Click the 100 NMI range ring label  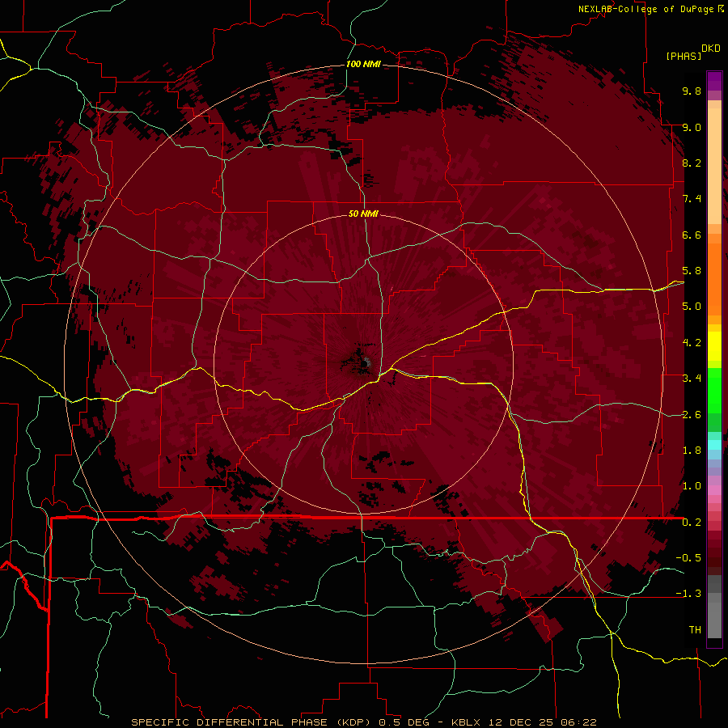pyautogui.click(x=363, y=64)
